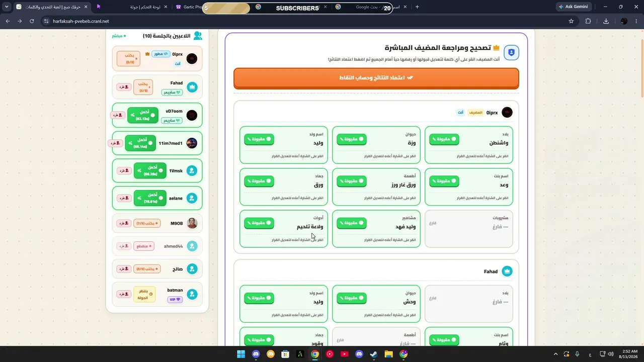Kick aelane using the طرد button
This screenshot has height=362, width=644.
[x=124, y=199]
